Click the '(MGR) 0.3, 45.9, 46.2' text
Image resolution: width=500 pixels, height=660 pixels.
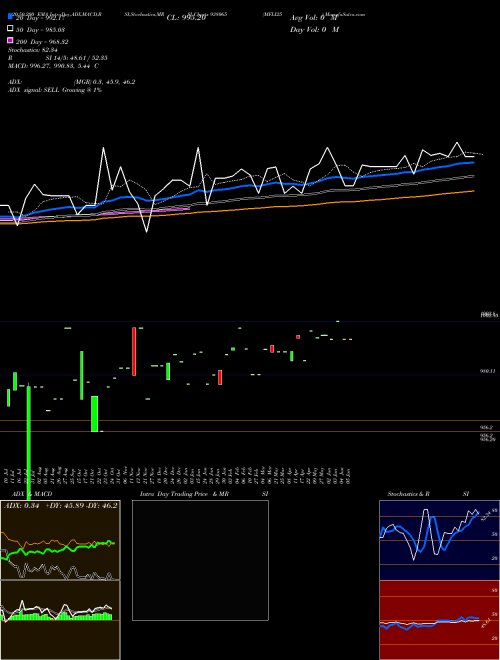coord(104,82)
